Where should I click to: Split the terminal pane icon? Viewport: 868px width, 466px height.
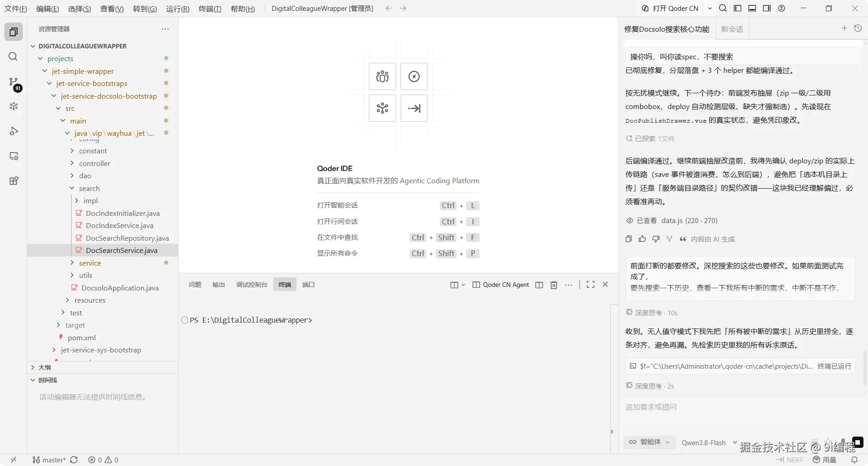click(539, 285)
